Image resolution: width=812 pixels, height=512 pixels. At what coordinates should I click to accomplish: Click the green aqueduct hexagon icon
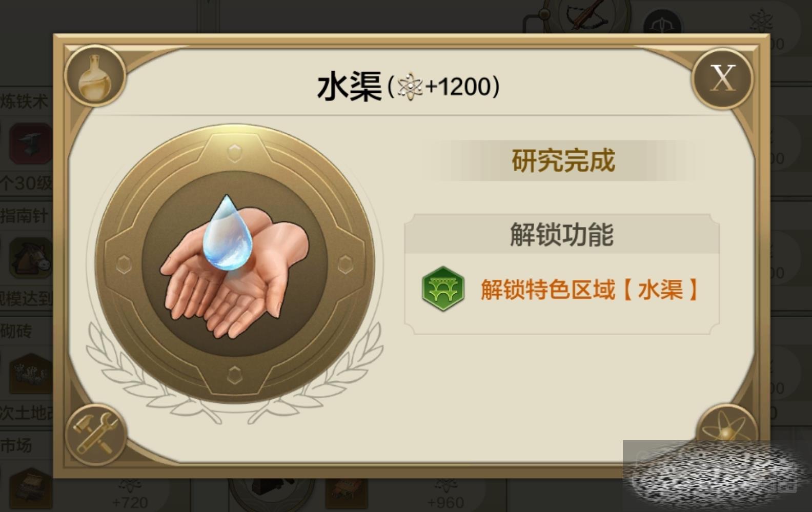pos(443,289)
